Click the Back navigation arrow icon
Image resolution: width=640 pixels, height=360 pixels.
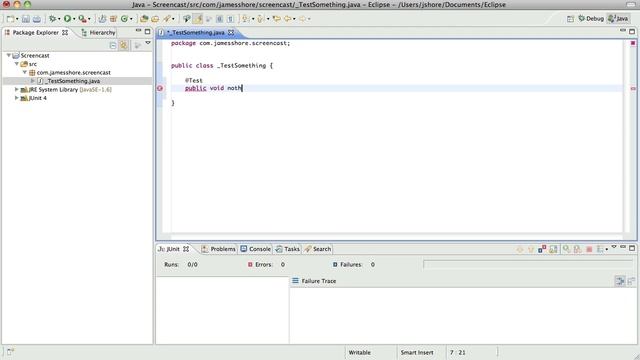click(287, 19)
